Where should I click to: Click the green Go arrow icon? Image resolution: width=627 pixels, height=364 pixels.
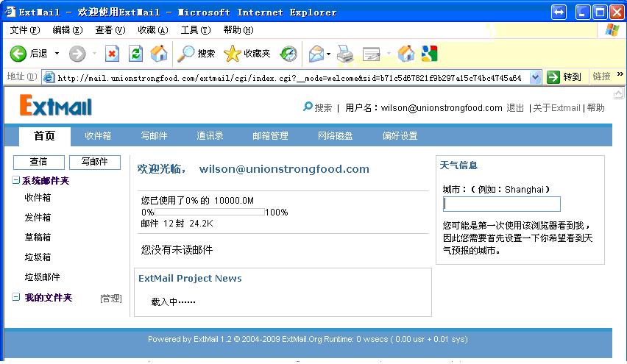point(553,76)
